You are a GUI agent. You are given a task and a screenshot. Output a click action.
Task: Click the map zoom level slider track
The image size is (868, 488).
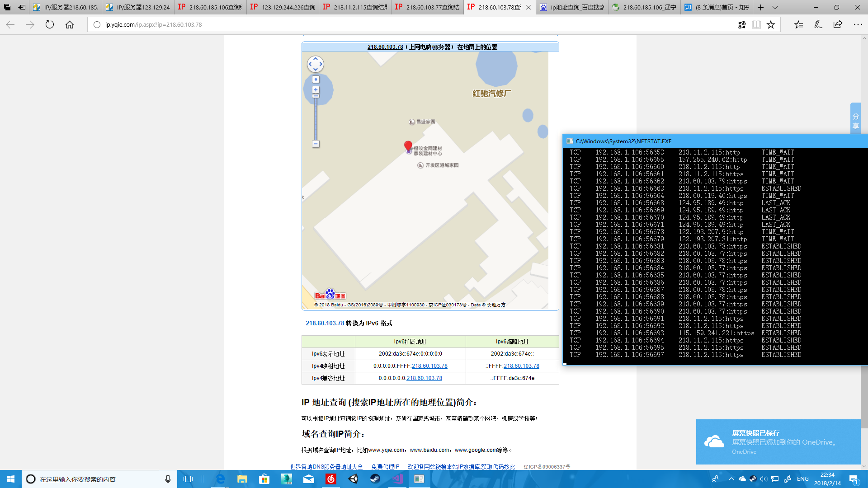316,120
